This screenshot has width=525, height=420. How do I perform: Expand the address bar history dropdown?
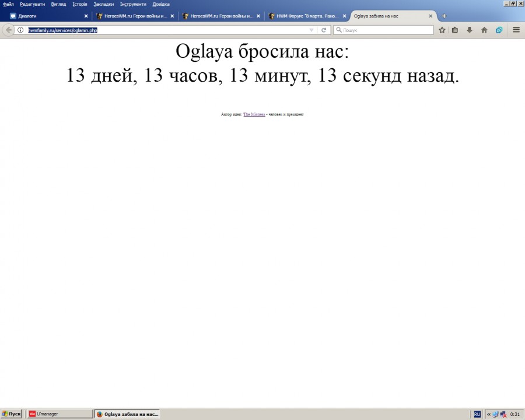tap(311, 30)
